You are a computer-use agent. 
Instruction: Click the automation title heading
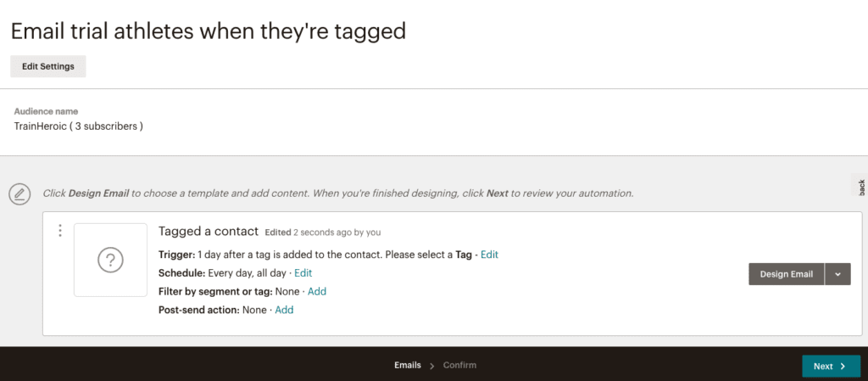(209, 31)
